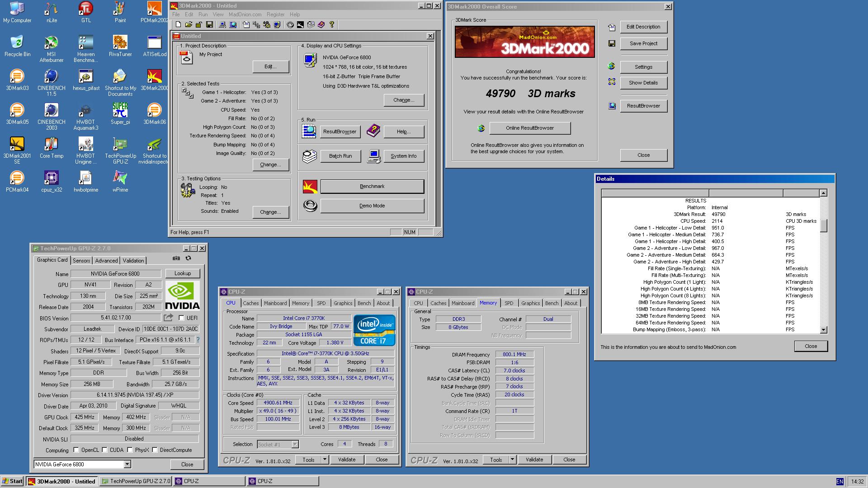Viewport: 868px width, 488px height.
Task: Switch to the Advanced tab in GPU-Z
Action: pos(106,261)
